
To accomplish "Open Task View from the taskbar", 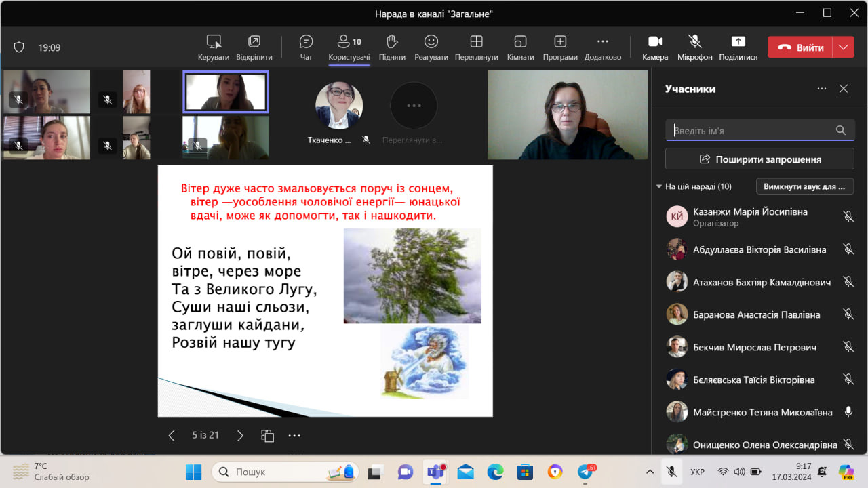I will click(374, 472).
